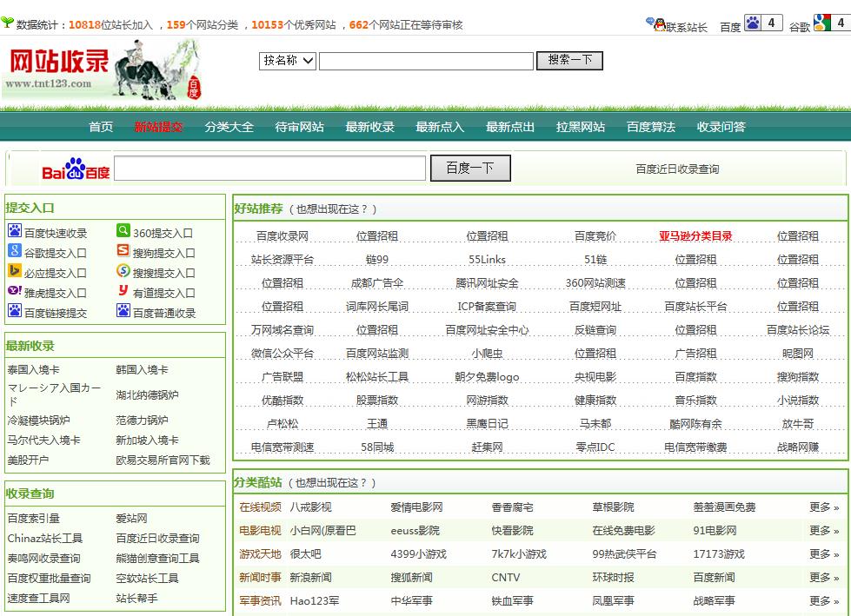
Task: Open the ICP备案查询 link
Action: [487, 307]
